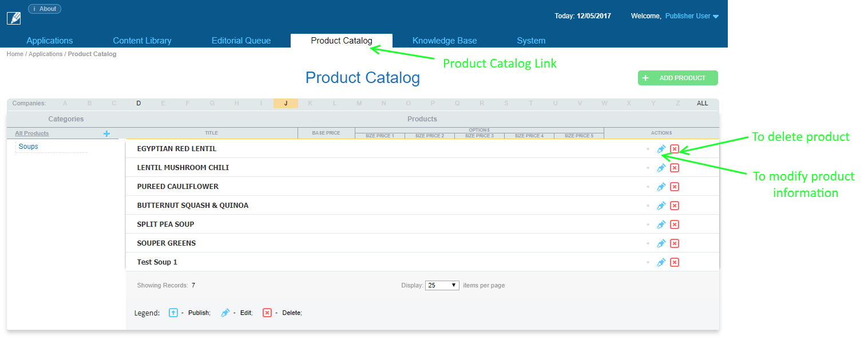868x343 pixels.
Task: Delete the Souper Greens product
Action: point(675,243)
